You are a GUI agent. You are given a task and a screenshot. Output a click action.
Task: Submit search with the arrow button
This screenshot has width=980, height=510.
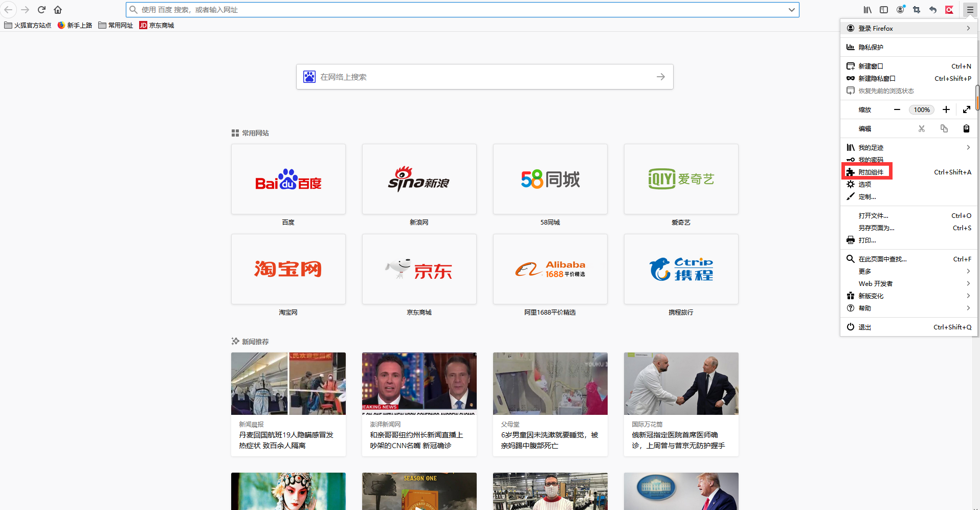click(661, 77)
